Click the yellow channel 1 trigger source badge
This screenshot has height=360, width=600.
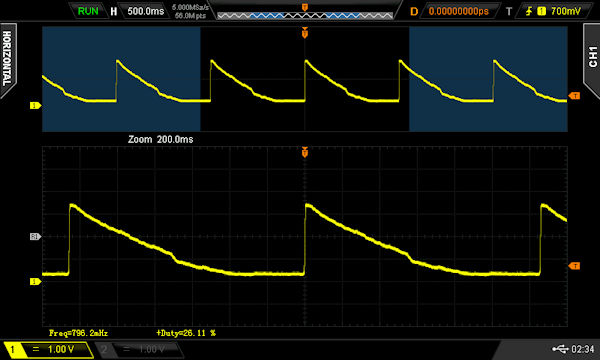point(541,11)
